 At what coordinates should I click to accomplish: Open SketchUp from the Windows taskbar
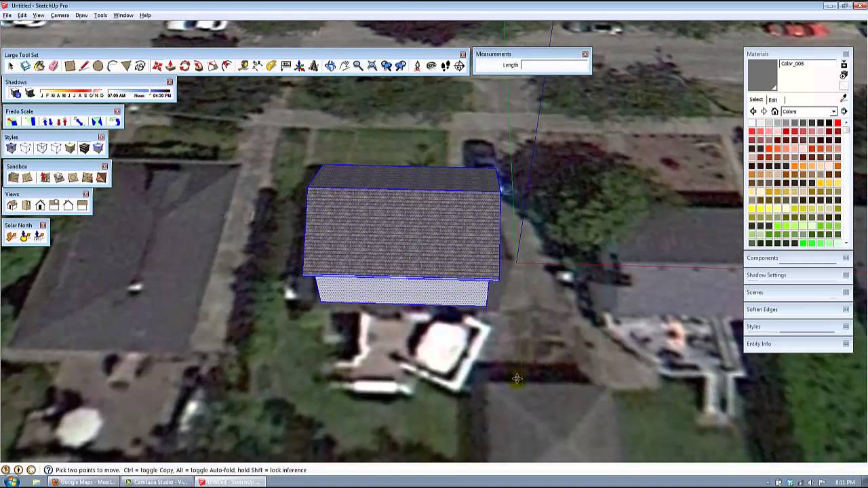point(229,482)
